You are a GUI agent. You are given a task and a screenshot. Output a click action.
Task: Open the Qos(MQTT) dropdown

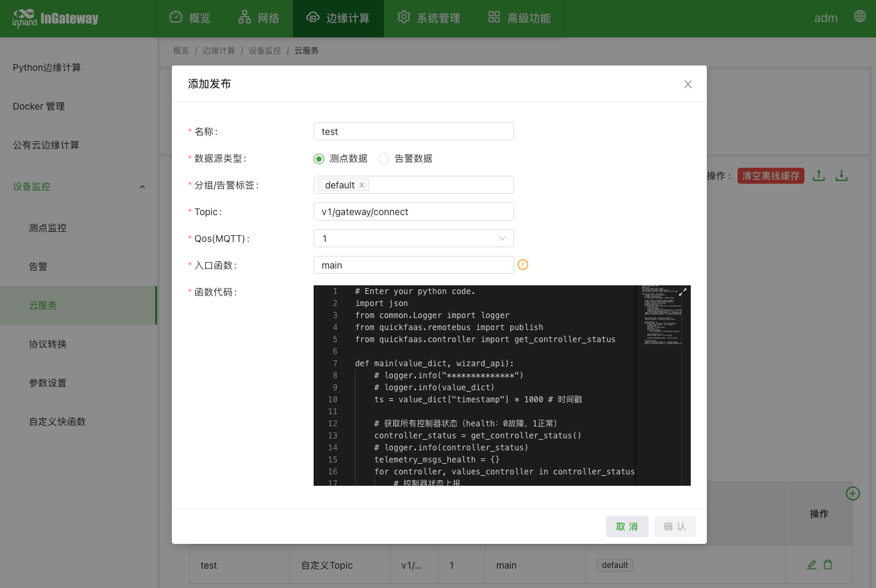coord(413,239)
